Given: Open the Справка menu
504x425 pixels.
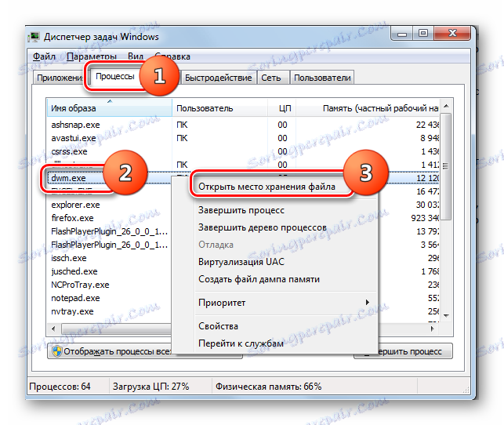Looking at the screenshot, I should [172, 56].
